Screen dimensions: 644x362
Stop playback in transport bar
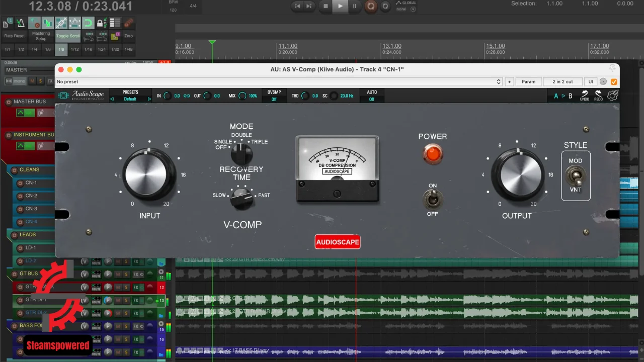click(326, 6)
